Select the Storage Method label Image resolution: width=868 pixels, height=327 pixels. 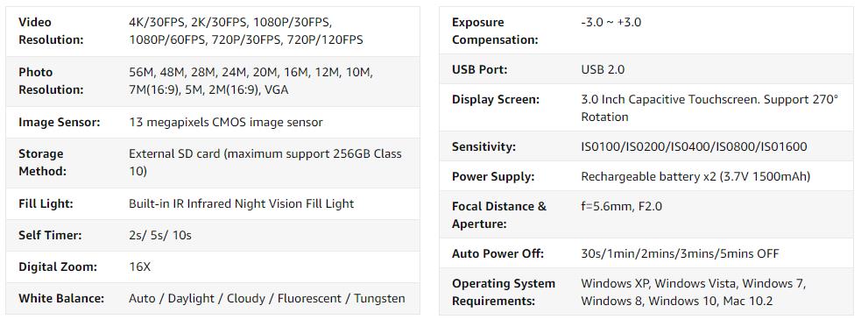point(42,162)
